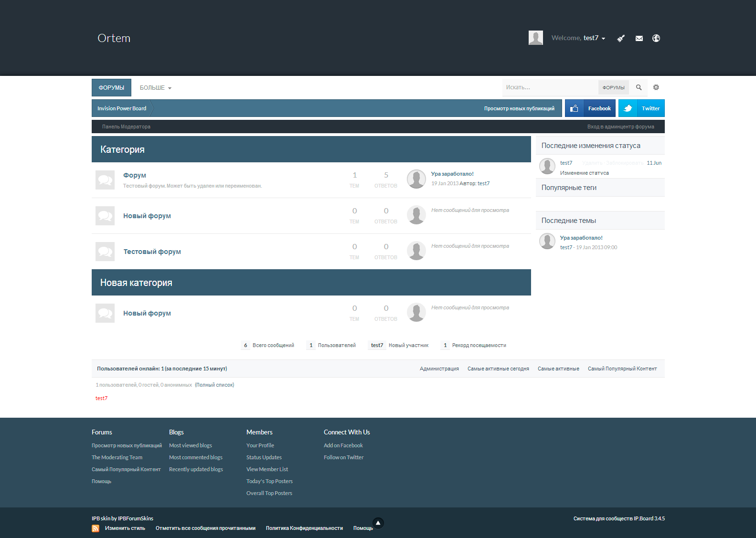Open messages via the envelope icon
Screen dimensions: 756x538
click(639, 38)
